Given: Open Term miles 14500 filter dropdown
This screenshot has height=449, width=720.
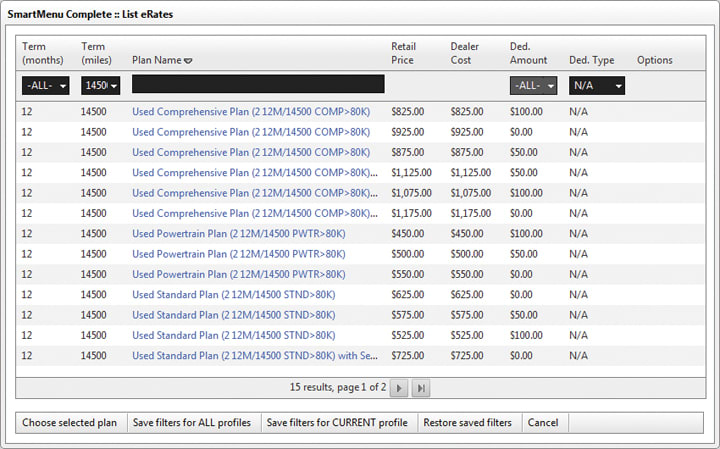Looking at the screenshot, I should (x=100, y=86).
